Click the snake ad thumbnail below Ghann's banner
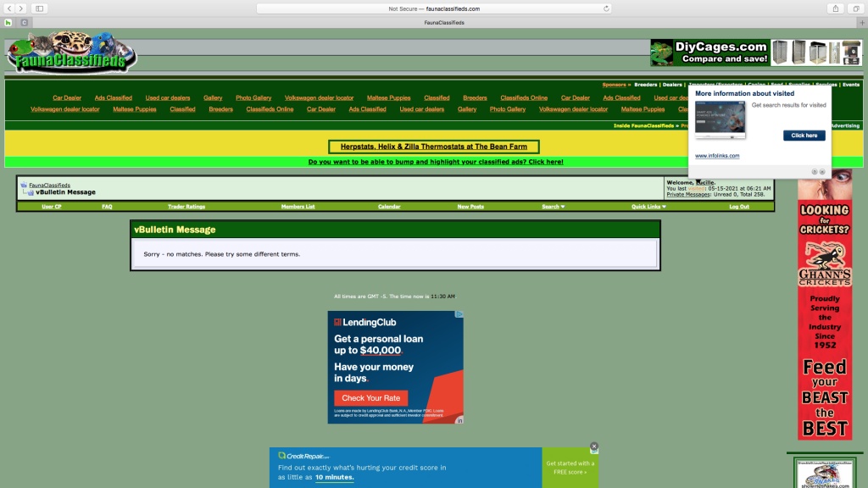Viewport: 868px width, 488px height. click(x=825, y=473)
